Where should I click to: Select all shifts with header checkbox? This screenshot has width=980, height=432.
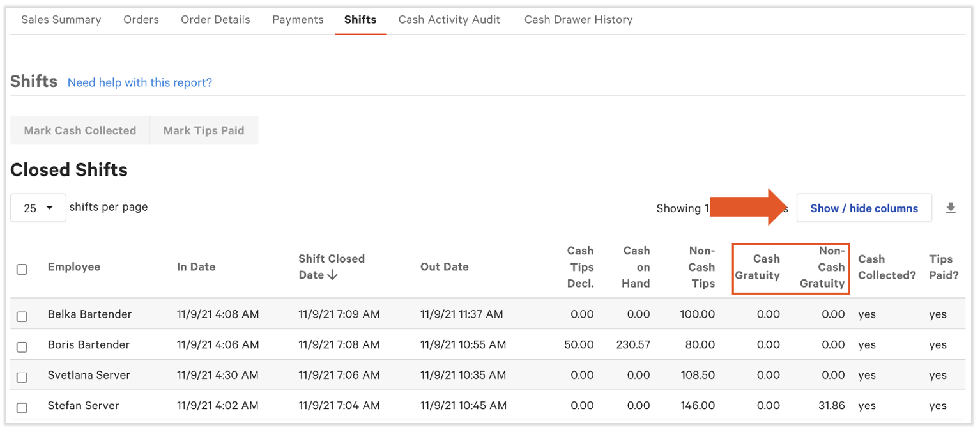(22, 269)
